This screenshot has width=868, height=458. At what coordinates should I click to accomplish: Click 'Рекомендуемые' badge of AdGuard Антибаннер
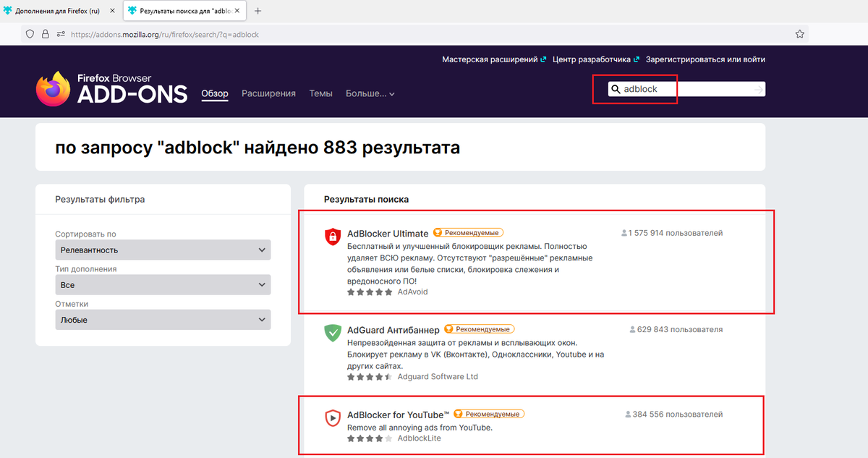click(x=479, y=329)
